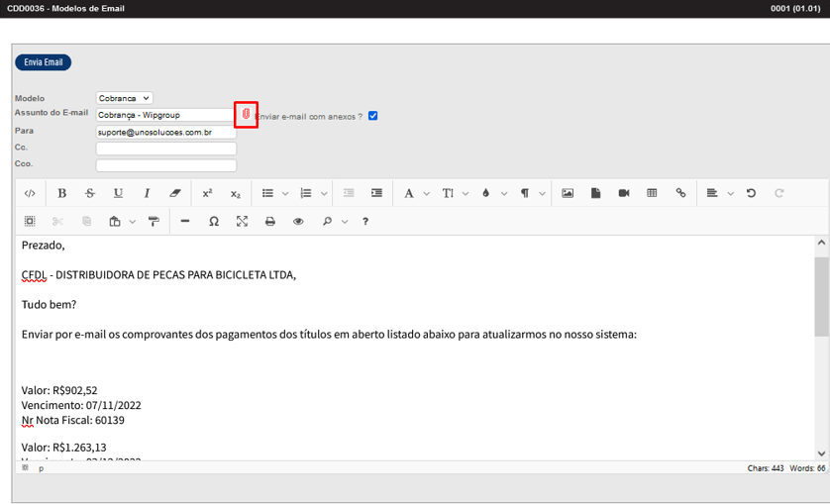This screenshot has height=504, width=830.
Task: Open the Modelo dropdown showing Cobranca
Action: (124, 98)
